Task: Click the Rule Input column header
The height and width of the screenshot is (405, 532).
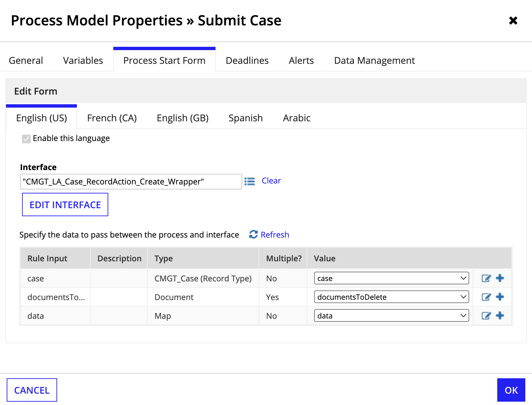Action: (55, 258)
